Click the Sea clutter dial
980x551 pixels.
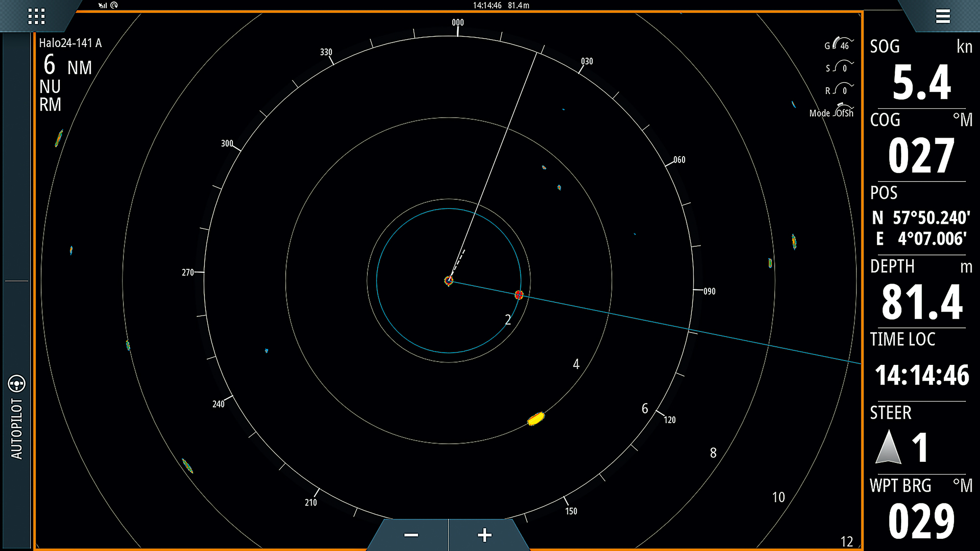[x=843, y=68]
